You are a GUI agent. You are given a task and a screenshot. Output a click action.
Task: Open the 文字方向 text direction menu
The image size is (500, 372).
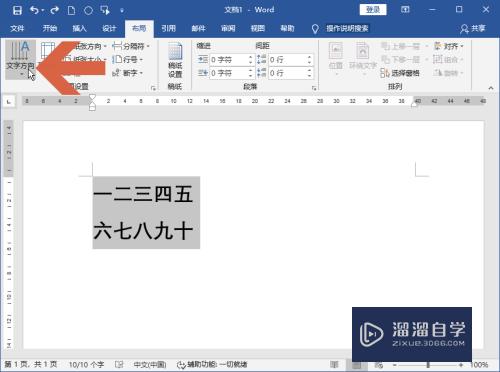tap(20, 59)
